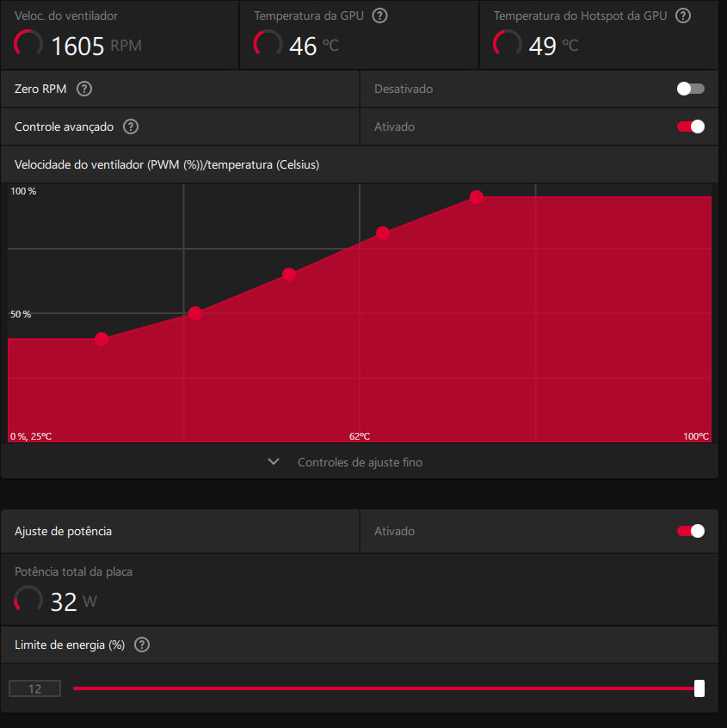Select the third fan curve point

[289, 275]
